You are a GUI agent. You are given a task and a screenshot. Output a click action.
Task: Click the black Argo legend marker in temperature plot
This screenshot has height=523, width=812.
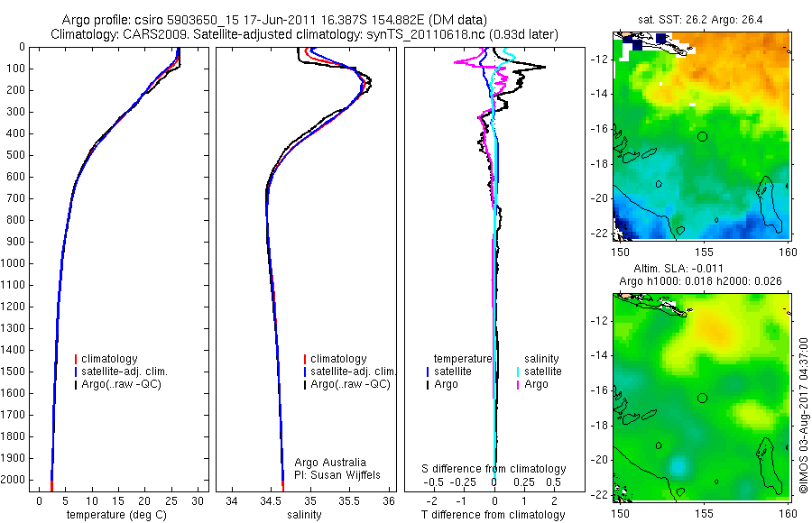[x=76, y=385]
